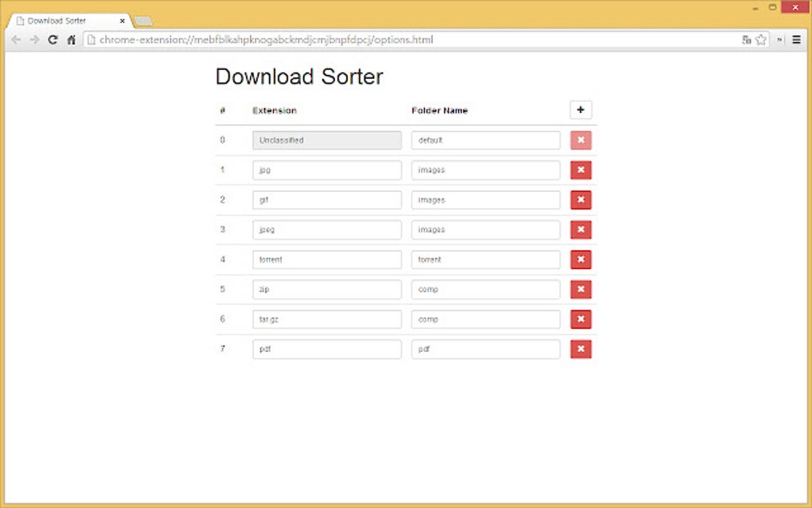Delete the pdf extension rule

pyautogui.click(x=581, y=349)
